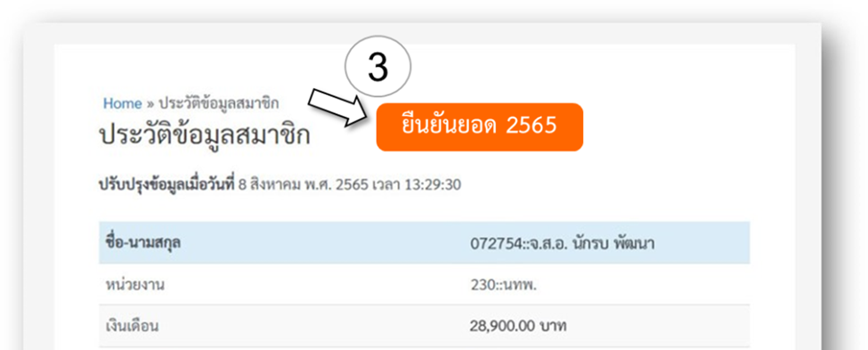The height and width of the screenshot is (350, 868).
Task: Click the 072754 member ID number
Action: [491, 244]
